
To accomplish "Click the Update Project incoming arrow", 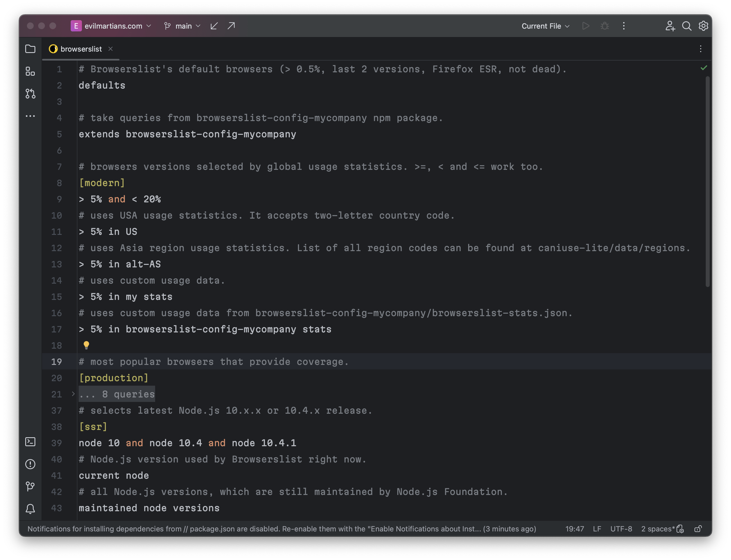I will pos(214,26).
